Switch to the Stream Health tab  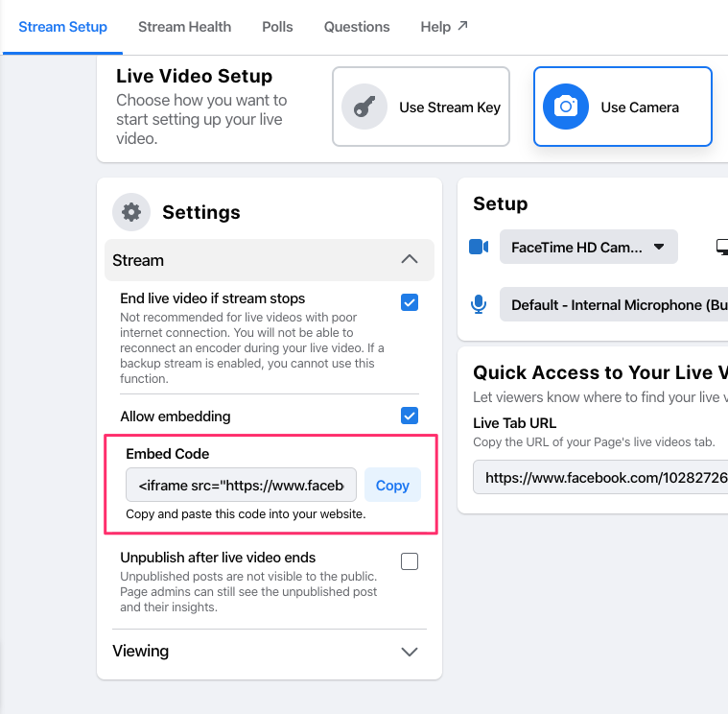[x=184, y=27]
